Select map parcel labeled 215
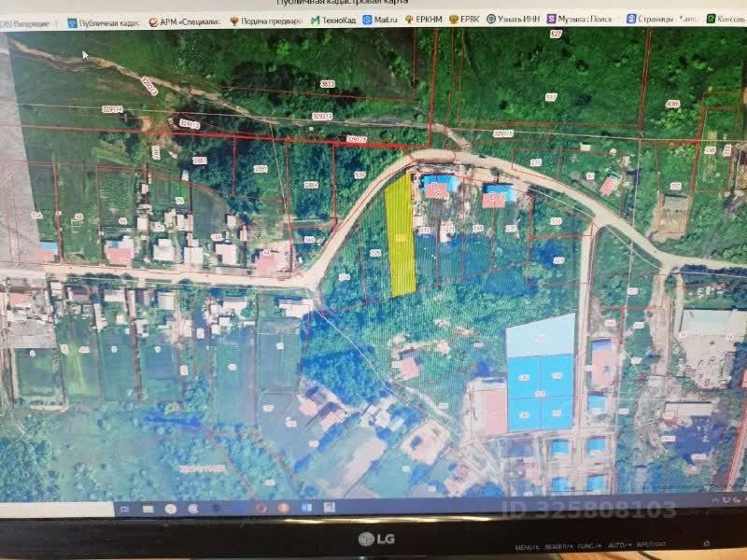This screenshot has width=747, height=560. pyautogui.click(x=536, y=162)
